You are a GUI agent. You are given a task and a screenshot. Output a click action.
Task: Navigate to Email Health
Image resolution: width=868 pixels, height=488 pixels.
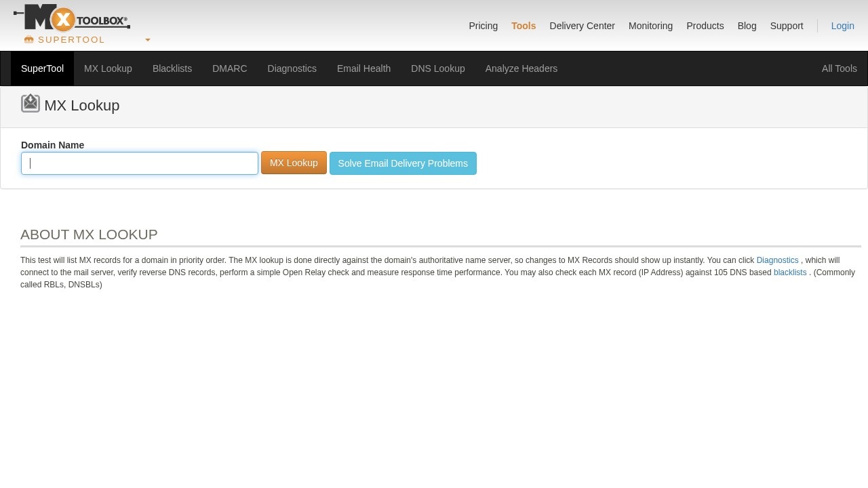coord(363,68)
